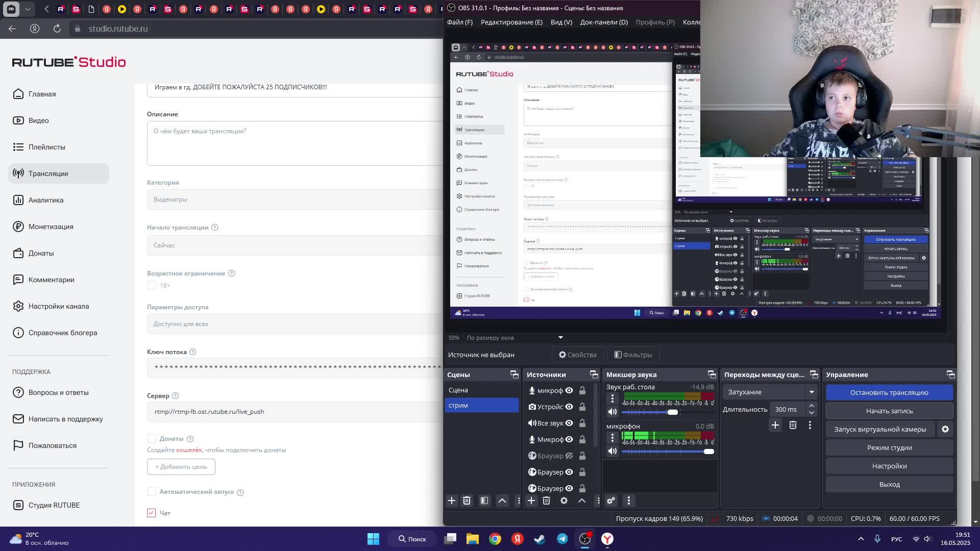Screen dimensions: 980x551
Task: Open Параметры доступа dropdown
Action: point(295,324)
